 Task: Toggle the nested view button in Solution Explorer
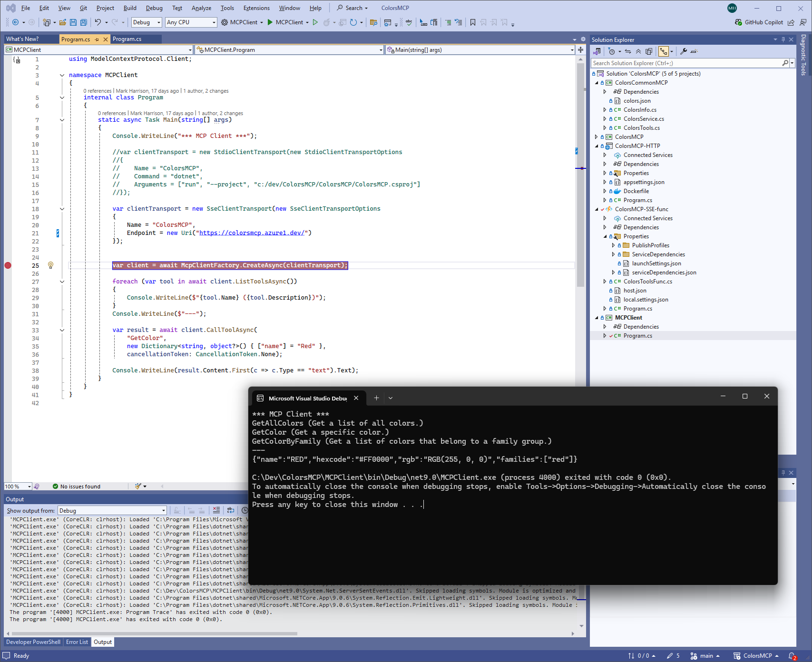coord(663,51)
